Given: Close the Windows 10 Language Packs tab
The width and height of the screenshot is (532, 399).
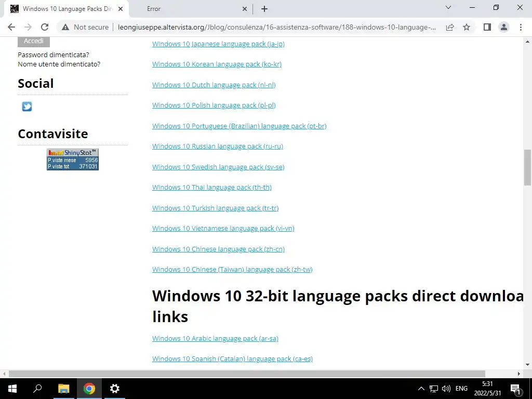Looking at the screenshot, I should pyautogui.click(x=121, y=9).
